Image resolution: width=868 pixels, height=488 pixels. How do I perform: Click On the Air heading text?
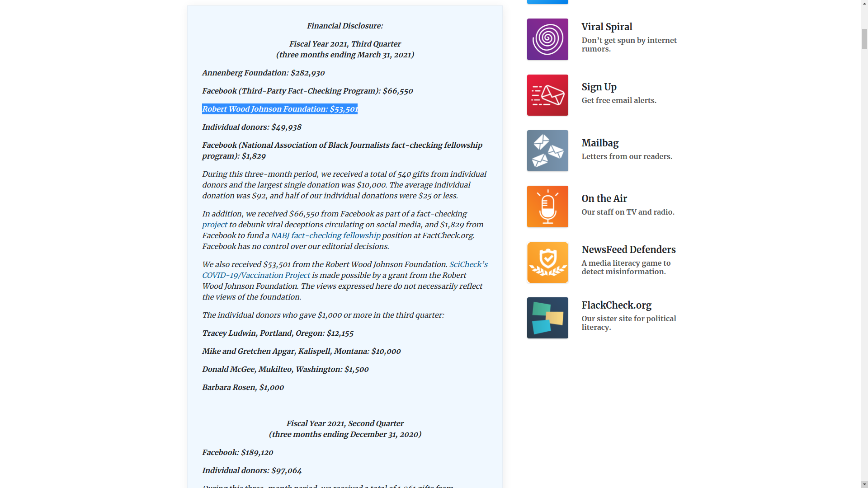click(604, 199)
